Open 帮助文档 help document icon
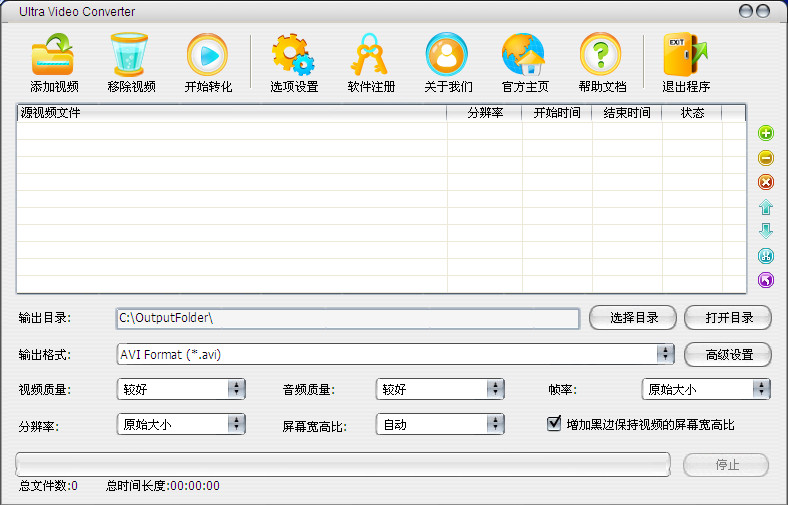The height and width of the screenshot is (505, 788). 601,54
